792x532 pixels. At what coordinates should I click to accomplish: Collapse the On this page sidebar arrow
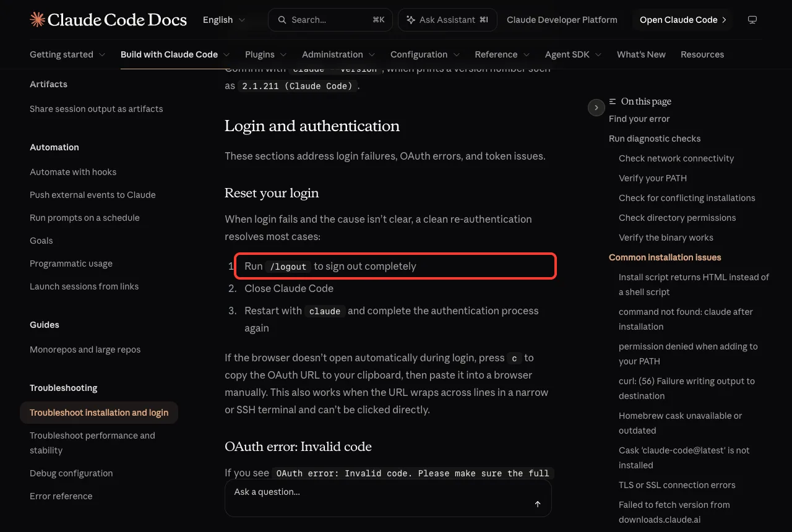coord(596,108)
